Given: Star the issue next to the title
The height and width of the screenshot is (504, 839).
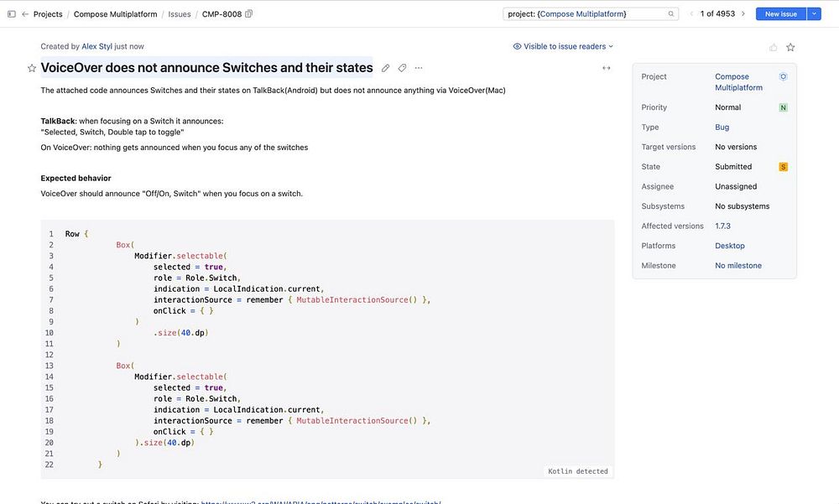Looking at the screenshot, I should pos(32,68).
